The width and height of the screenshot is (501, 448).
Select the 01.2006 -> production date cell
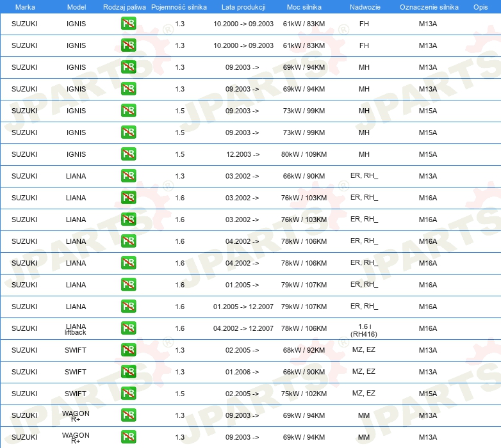pos(242,372)
